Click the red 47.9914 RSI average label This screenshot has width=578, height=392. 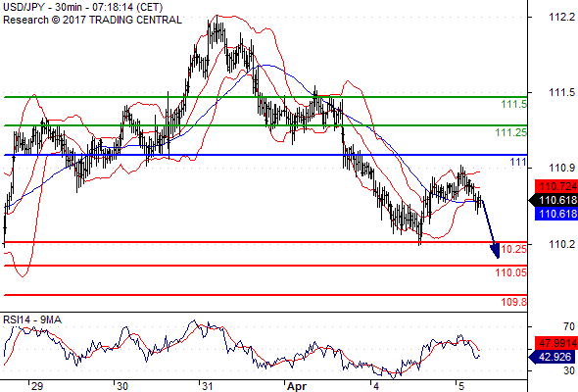[x=556, y=343]
